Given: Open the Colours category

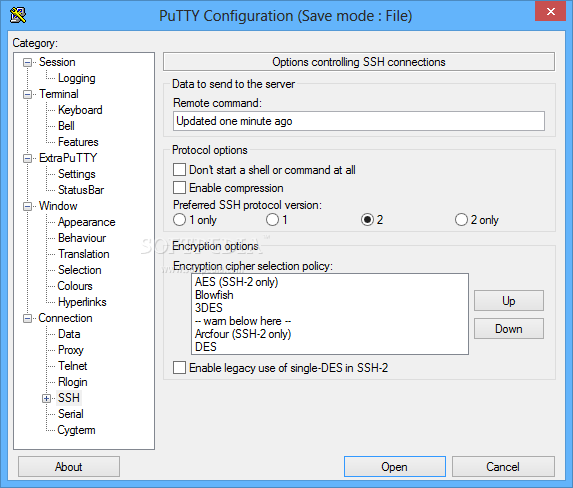Looking at the screenshot, I should [x=75, y=286].
